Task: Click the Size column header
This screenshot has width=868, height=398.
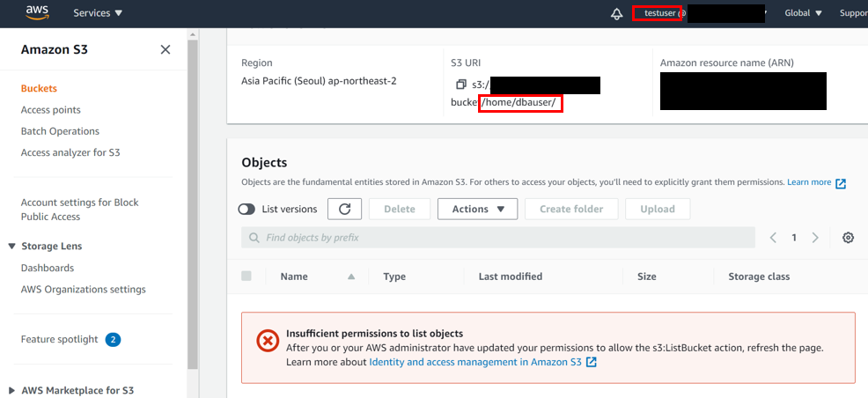Action: coord(646,276)
